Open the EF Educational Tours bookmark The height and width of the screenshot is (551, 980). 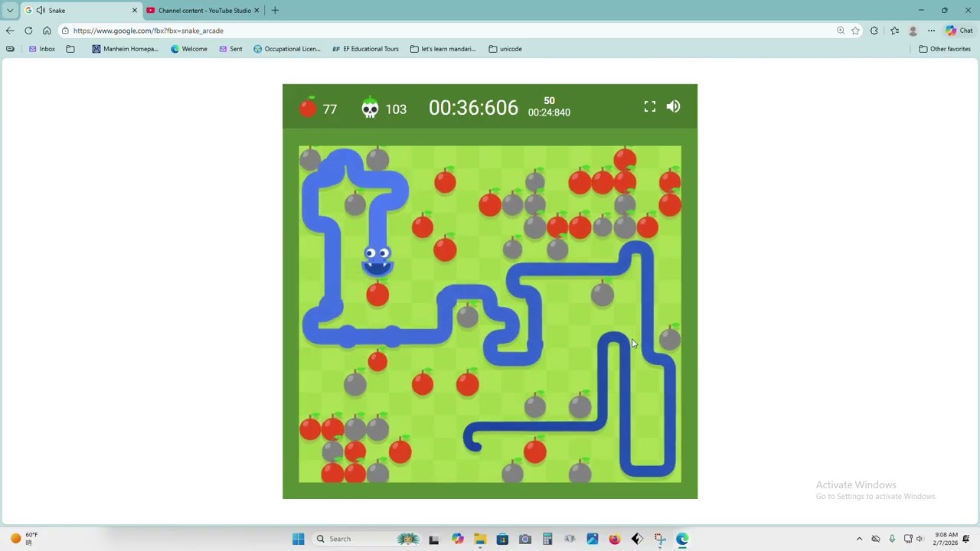(x=365, y=49)
